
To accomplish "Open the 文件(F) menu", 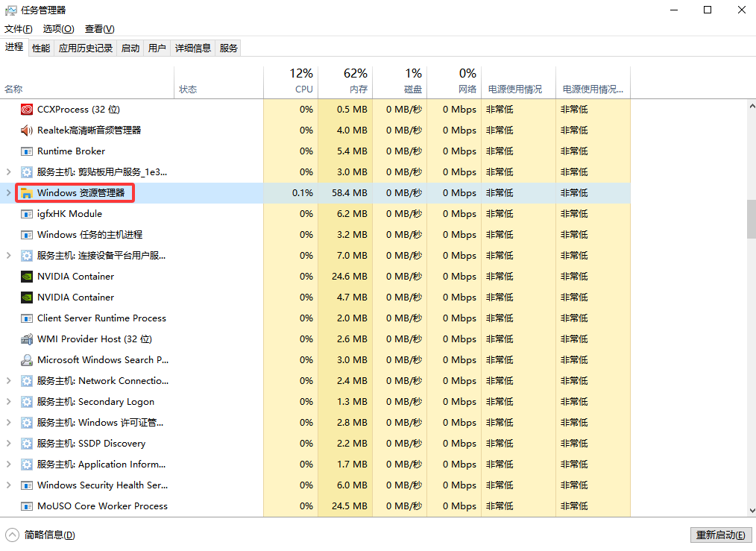I will pos(19,29).
